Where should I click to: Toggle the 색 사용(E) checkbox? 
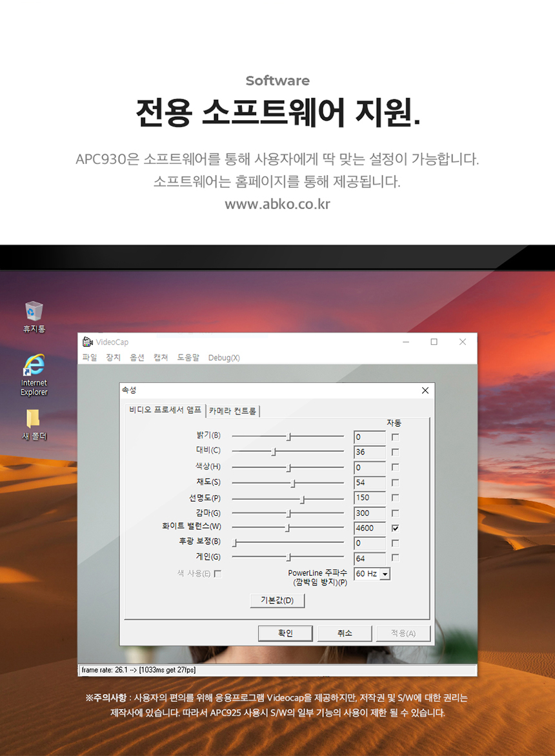[217, 574]
